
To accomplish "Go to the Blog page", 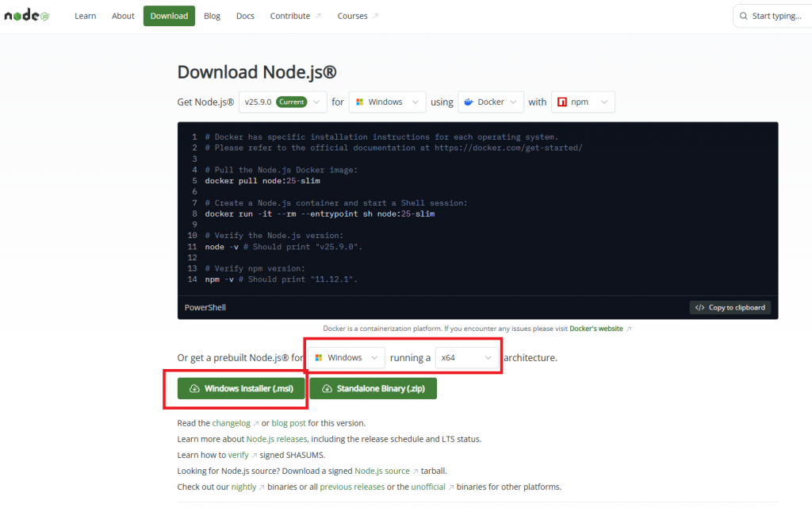I will tap(212, 16).
